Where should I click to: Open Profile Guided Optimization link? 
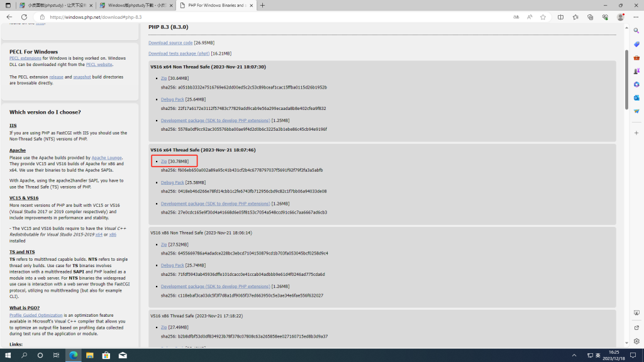click(36, 315)
